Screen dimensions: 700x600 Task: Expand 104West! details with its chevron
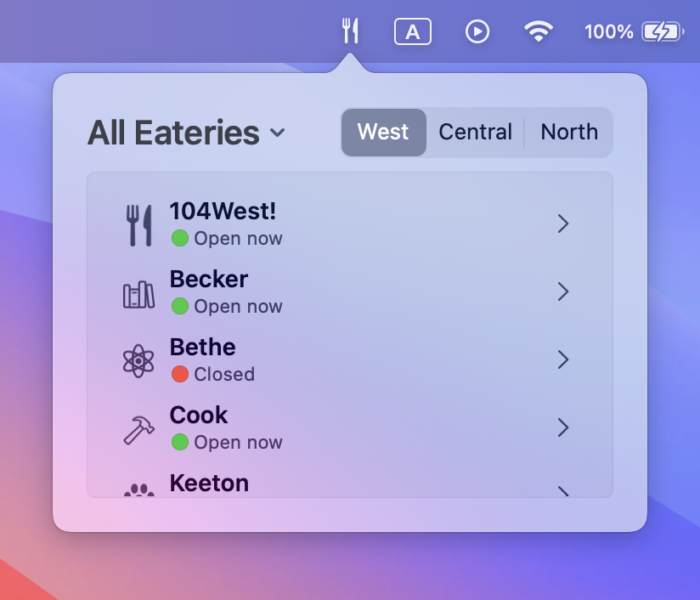pyautogui.click(x=563, y=224)
